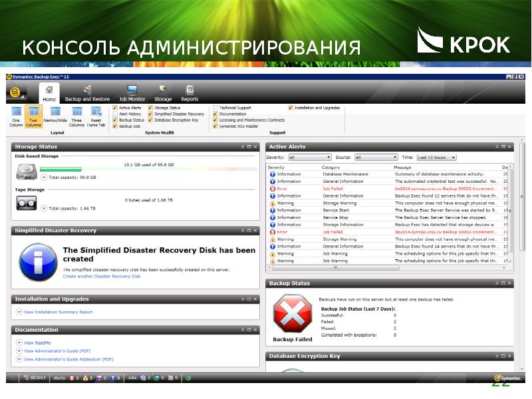Open the Backup Exec round application button
This screenshot has height=399, width=532.
pos(15,92)
